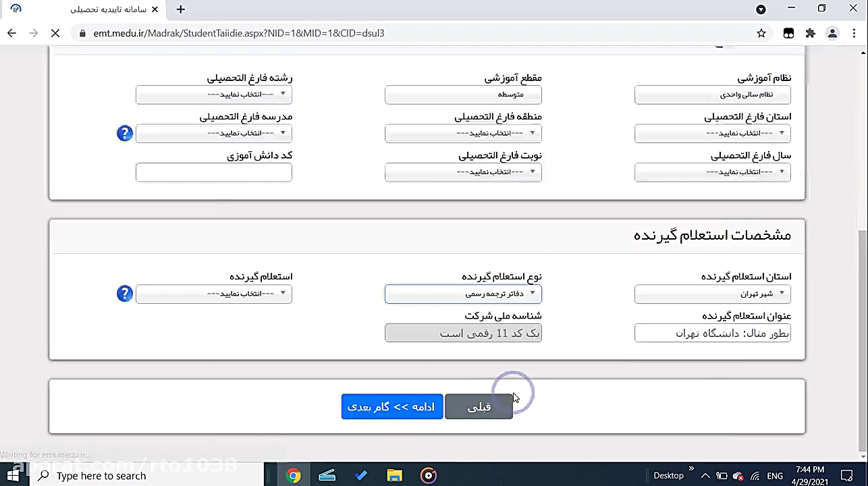Click the help icon beside مدرسه فارغ التحصیلی
This screenshot has height=486, width=868.
124,133
